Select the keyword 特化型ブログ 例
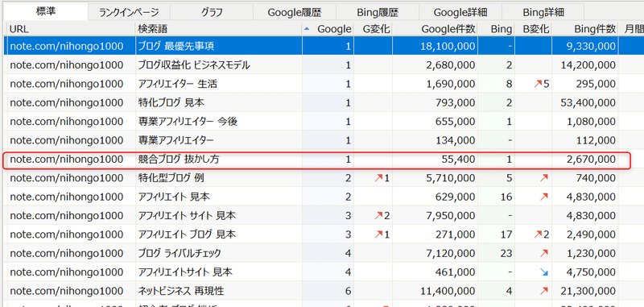The image size is (644, 307). 171,178
